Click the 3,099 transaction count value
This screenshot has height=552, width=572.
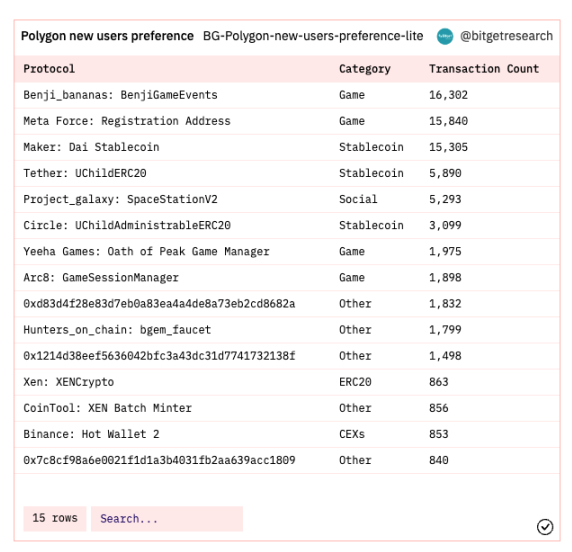pyautogui.click(x=445, y=225)
